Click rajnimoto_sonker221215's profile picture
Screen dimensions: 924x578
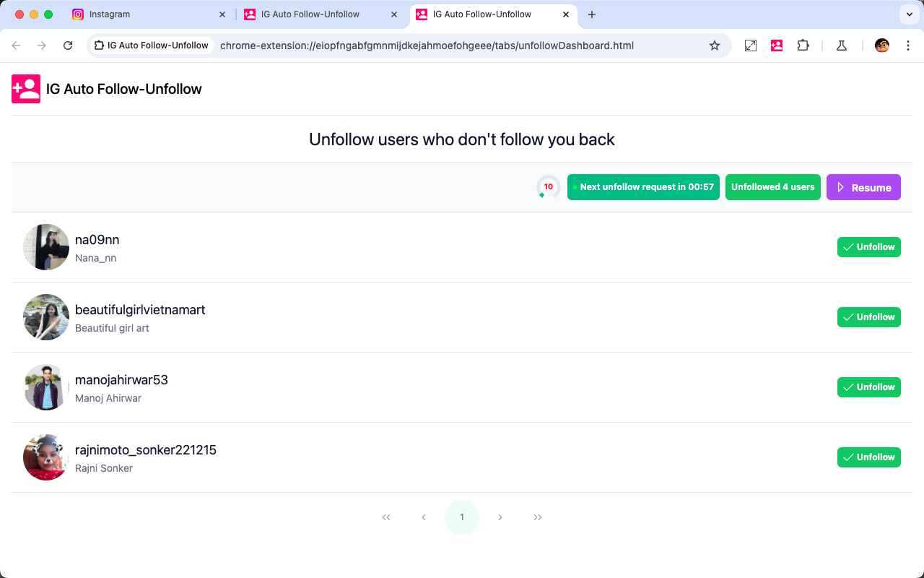(45, 457)
